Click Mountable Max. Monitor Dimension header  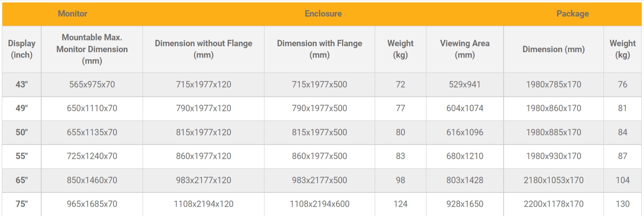92,49
